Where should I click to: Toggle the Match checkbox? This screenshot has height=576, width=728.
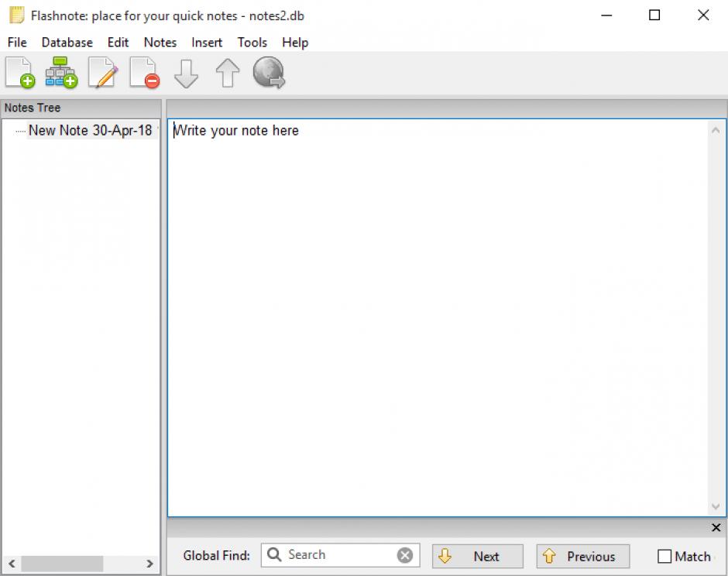tap(664, 556)
